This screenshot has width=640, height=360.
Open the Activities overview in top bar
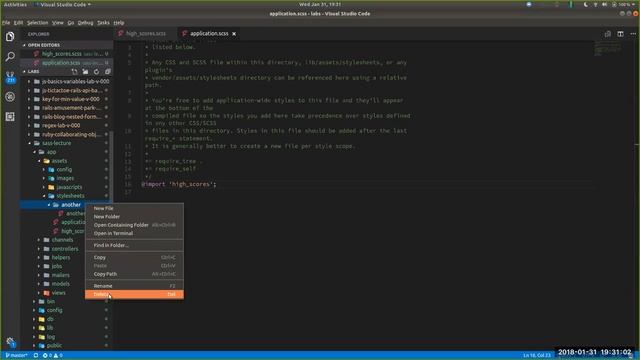(x=15, y=4)
